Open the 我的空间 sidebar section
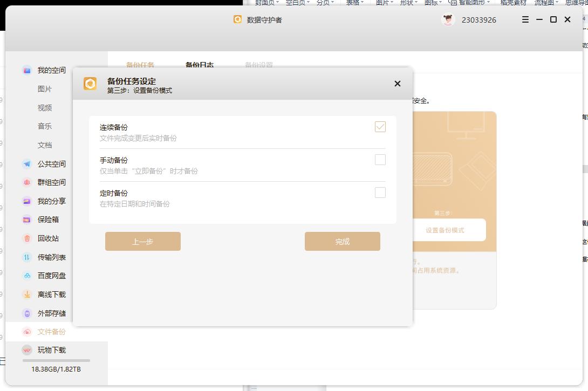The image size is (588, 391). [51, 70]
